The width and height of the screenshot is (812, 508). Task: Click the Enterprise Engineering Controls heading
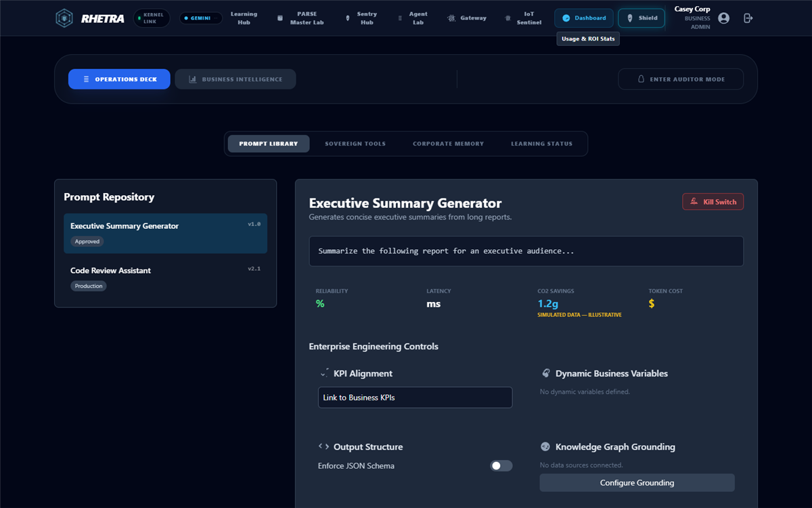[x=374, y=346]
